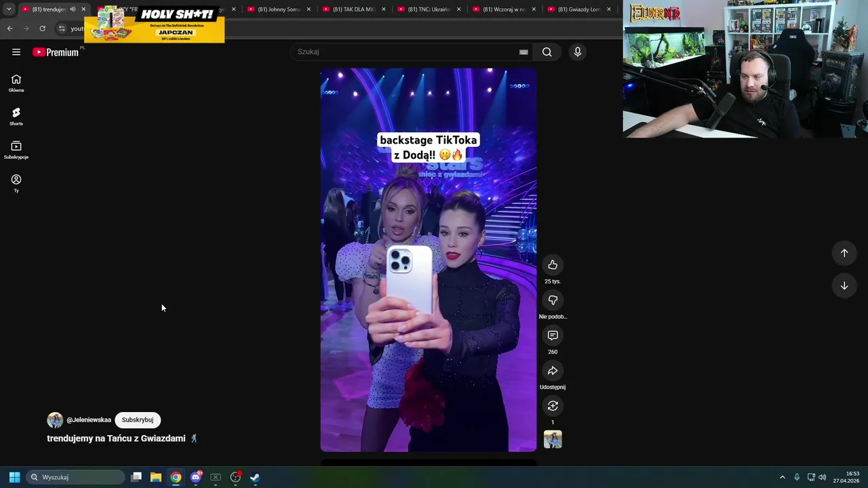Open File Explorer from the taskbar
The image size is (868, 488).
(x=156, y=477)
